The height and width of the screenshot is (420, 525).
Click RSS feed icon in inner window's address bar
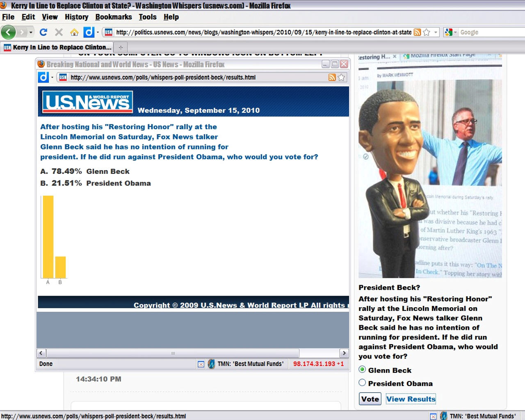click(332, 78)
